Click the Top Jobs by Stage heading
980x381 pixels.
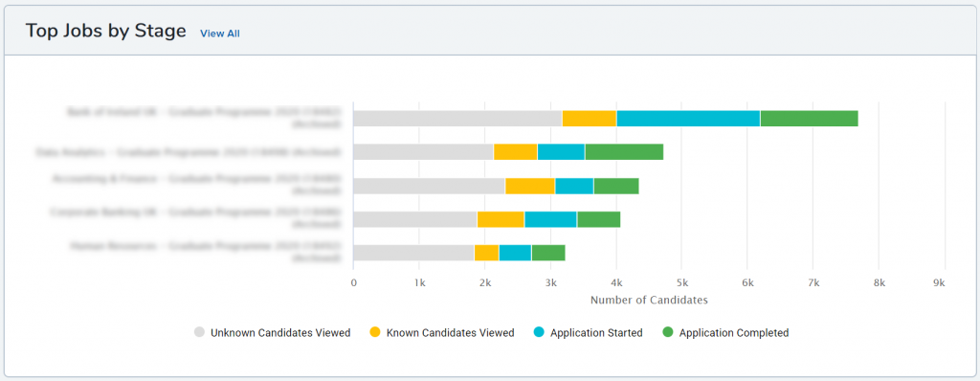105,31
